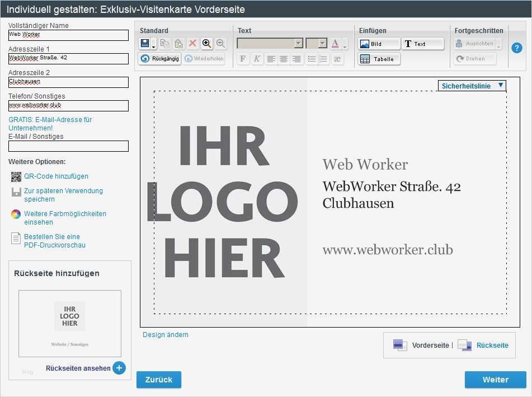532x397 pixels.
Task: Click the Rückgängig undo button
Action: [x=159, y=59]
